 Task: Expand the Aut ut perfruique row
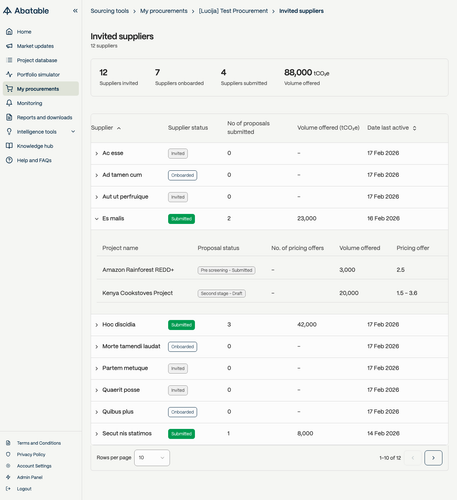click(97, 197)
